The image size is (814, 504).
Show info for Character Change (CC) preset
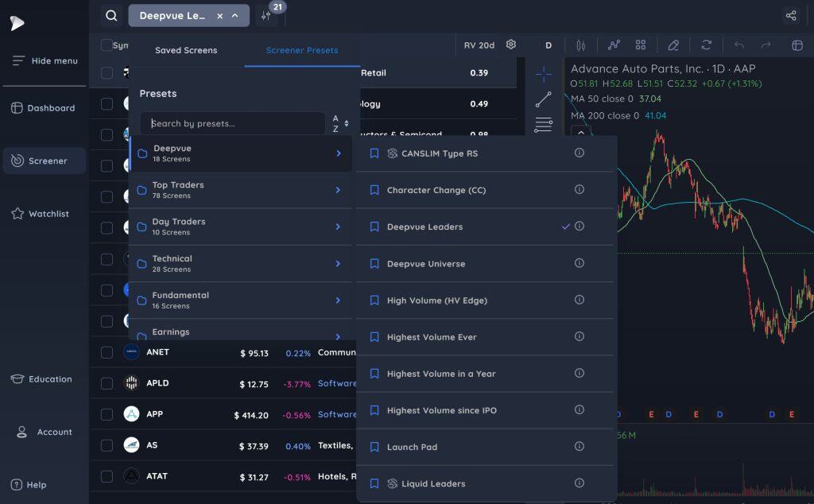(x=579, y=189)
